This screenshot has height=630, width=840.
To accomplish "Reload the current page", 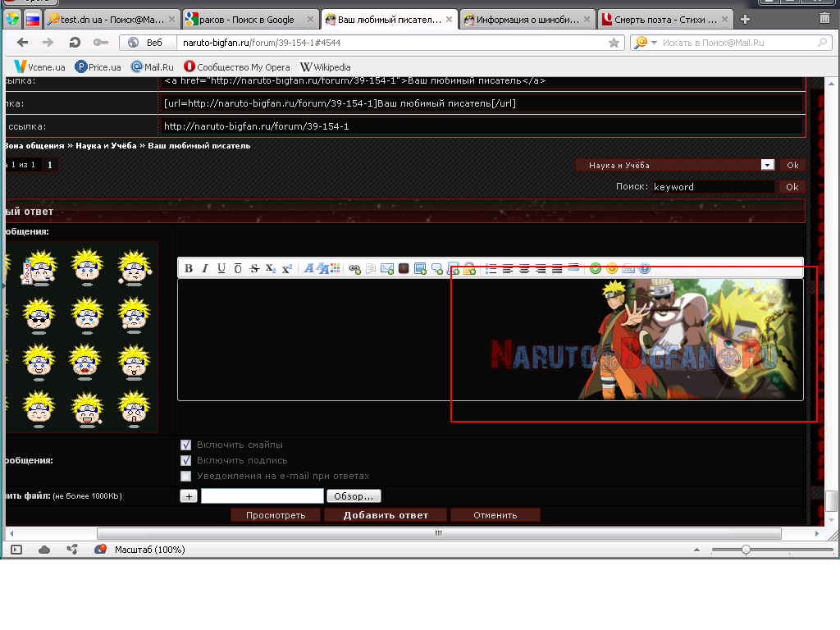I will 75,43.
